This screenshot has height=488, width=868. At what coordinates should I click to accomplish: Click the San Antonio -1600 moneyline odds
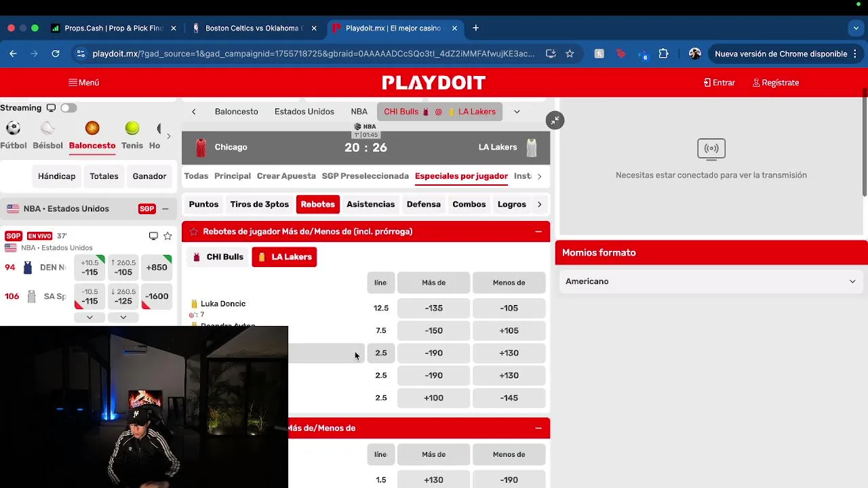156,296
